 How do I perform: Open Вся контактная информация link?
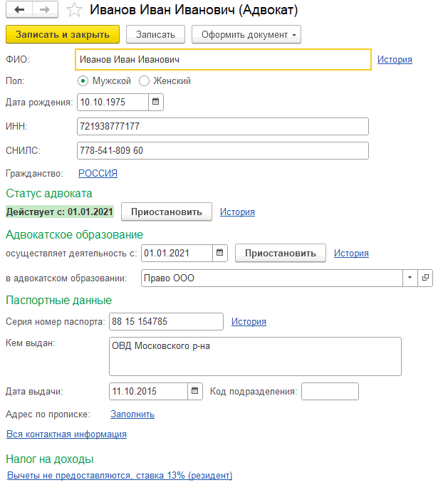66,434
